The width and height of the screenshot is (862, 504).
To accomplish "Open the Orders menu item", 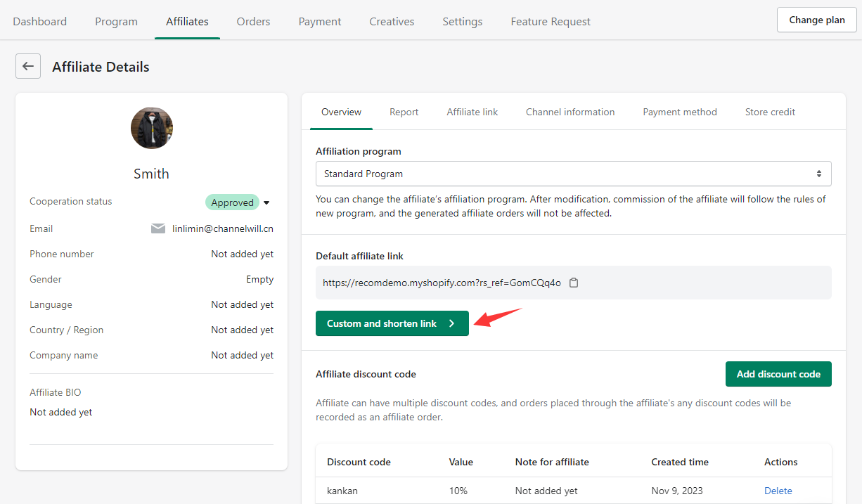I will (x=253, y=21).
